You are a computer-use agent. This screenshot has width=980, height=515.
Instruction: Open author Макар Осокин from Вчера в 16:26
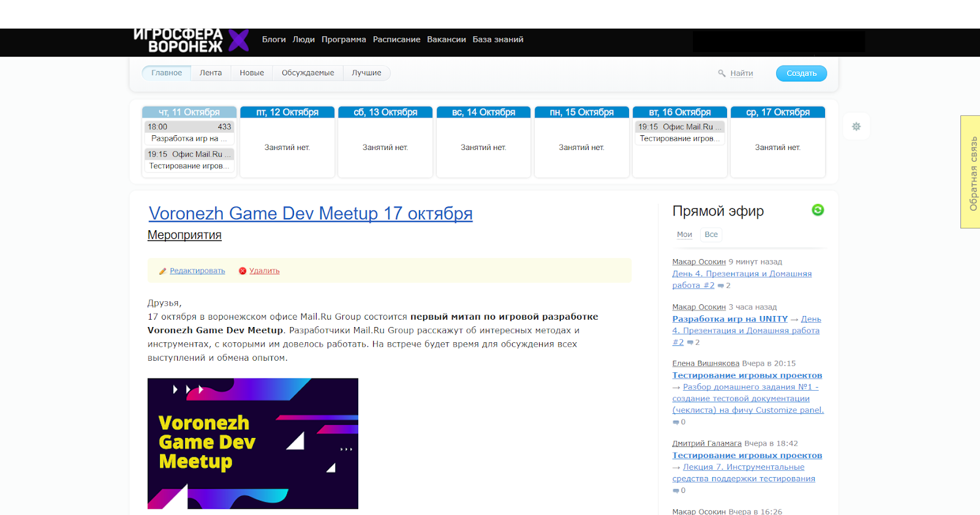[x=699, y=511]
